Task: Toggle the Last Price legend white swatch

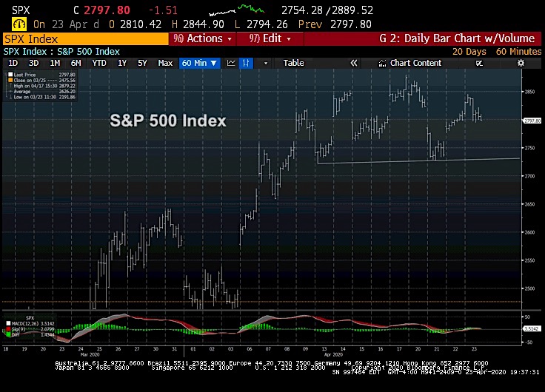Action: [10, 74]
